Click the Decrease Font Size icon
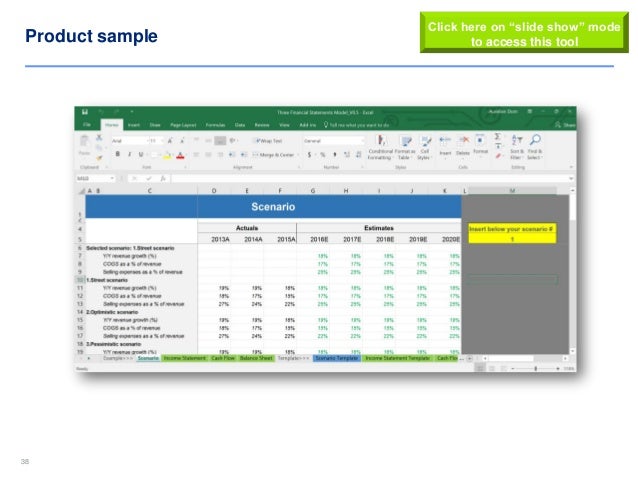638x479 pixels. tap(182, 141)
